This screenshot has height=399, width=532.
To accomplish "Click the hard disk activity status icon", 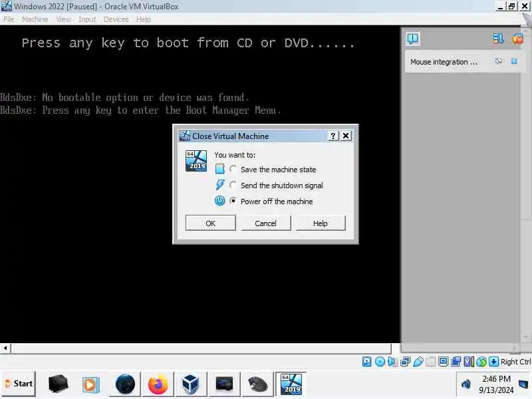I will pos(367,362).
